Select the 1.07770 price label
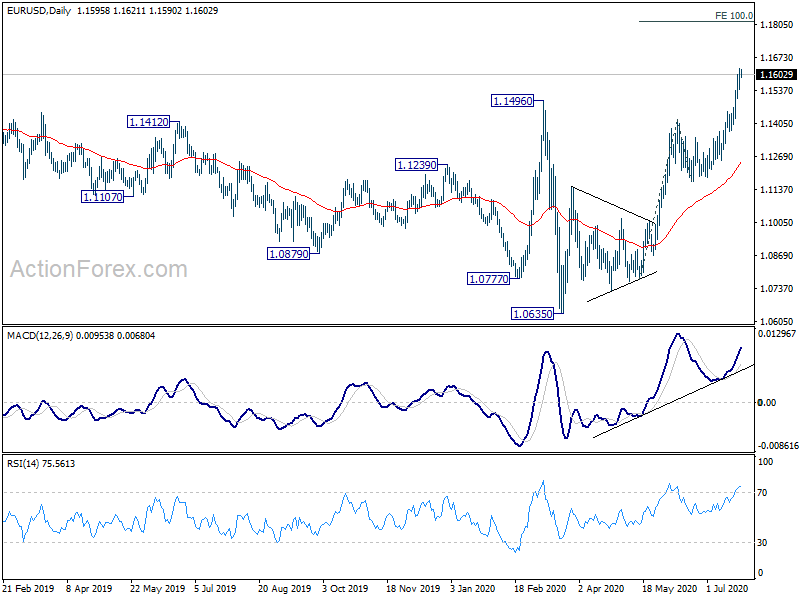800x600 pixels. coord(489,279)
